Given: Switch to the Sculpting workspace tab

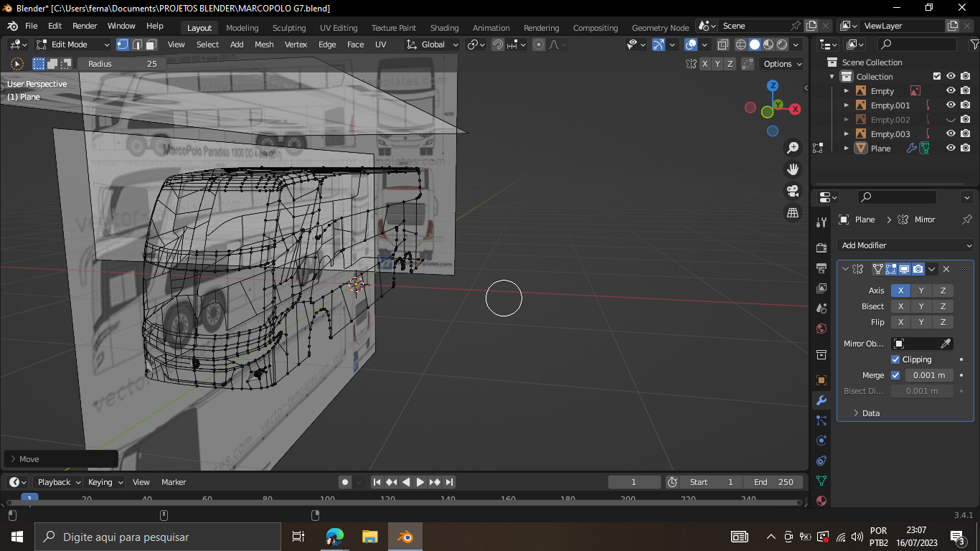Looking at the screenshot, I should tap(289, 28).
